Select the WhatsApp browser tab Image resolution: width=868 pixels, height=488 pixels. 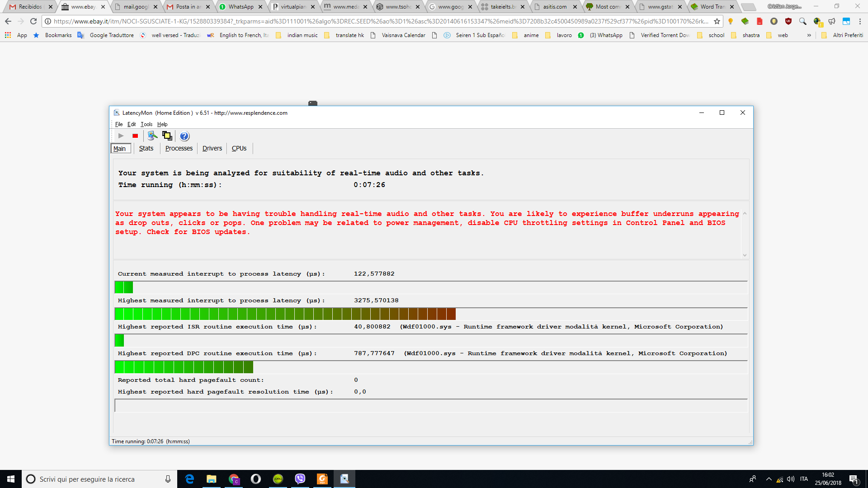tap(240, 7)
